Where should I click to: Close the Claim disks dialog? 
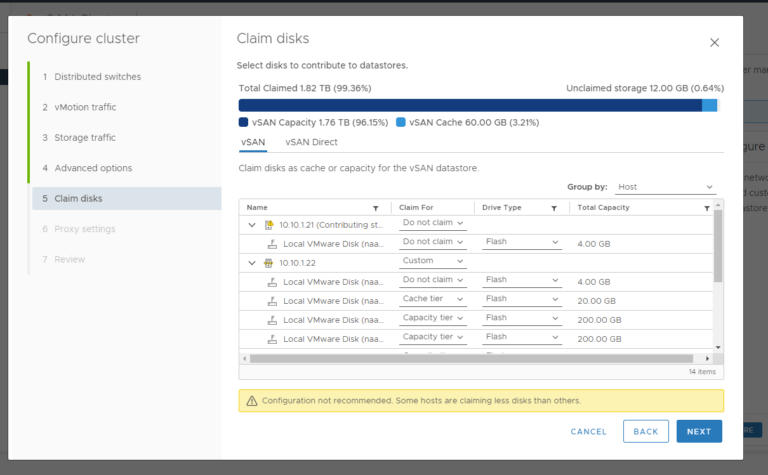click(714, 43)
